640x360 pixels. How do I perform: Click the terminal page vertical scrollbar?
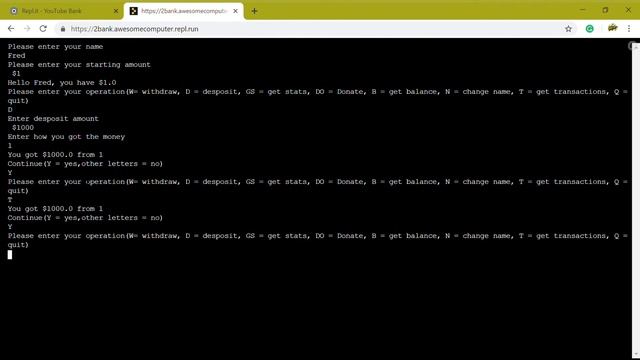[x=636, y=200]
